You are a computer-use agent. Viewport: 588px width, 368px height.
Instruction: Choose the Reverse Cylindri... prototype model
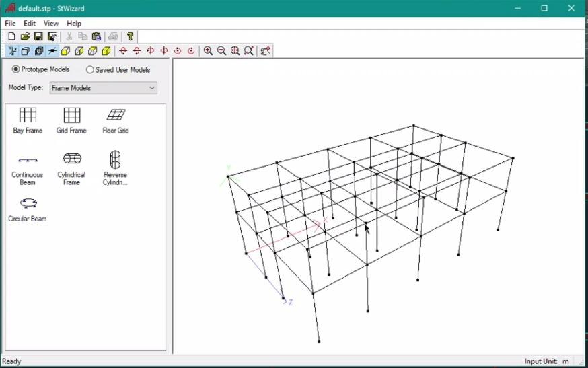pyautogui.click(x=115, y=168)
